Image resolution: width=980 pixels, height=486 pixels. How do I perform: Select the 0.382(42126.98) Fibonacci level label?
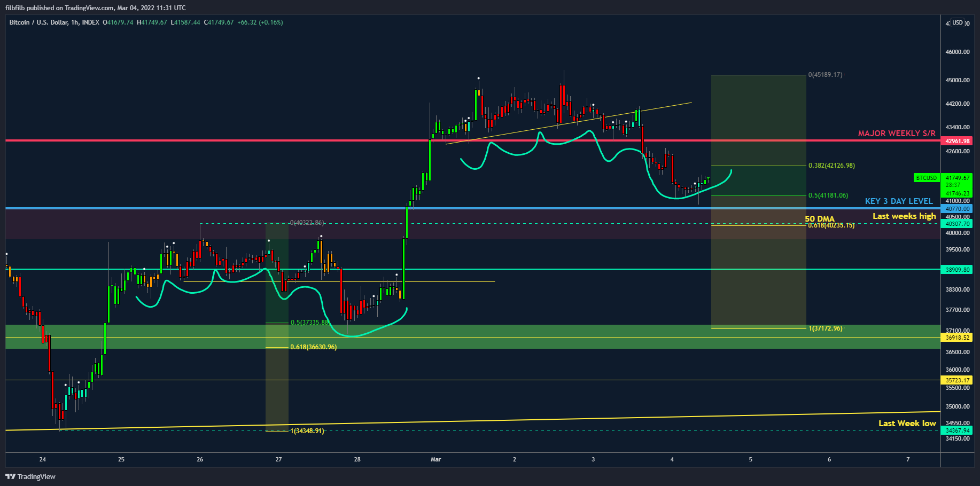831,166
